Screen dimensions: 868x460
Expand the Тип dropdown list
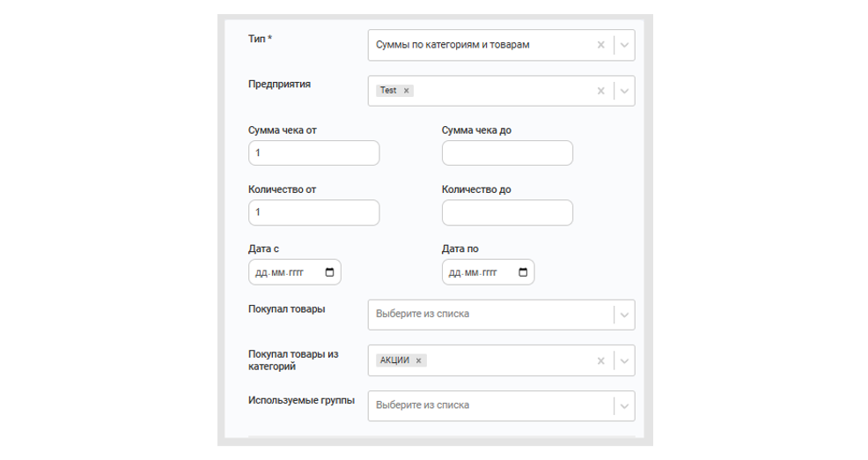[x=624, y=45]
